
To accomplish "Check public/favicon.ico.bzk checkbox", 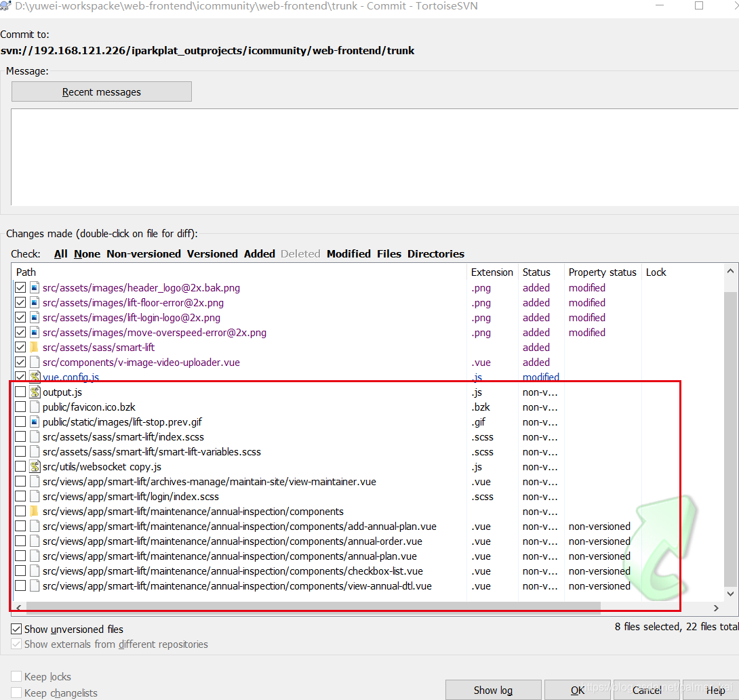I will click(x=20, y=407).
